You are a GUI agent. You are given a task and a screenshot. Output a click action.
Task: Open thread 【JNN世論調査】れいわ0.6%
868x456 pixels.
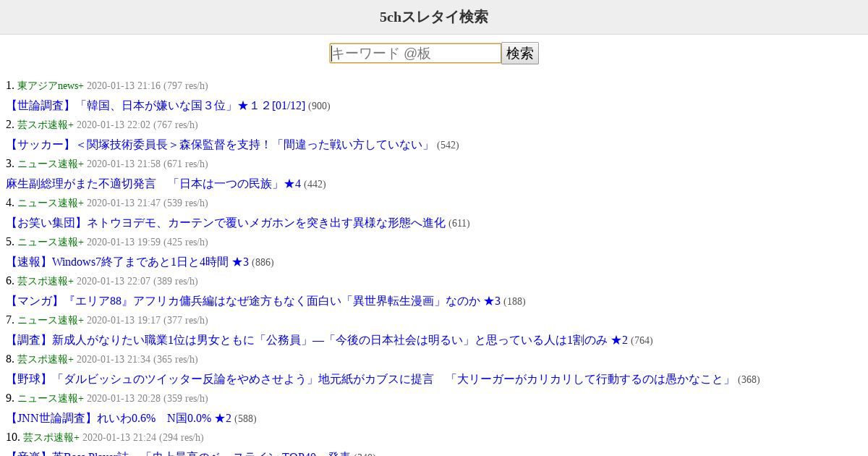click(119, 418)
